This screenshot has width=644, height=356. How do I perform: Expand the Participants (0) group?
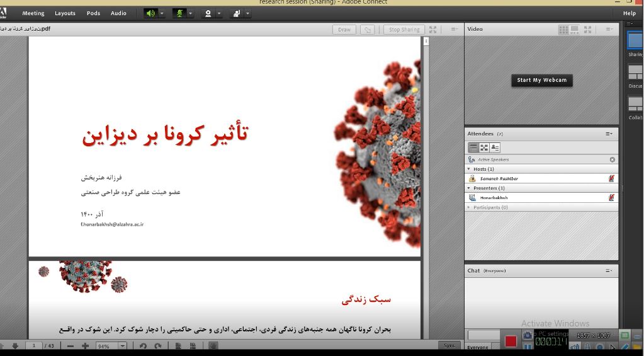[470, 207]
